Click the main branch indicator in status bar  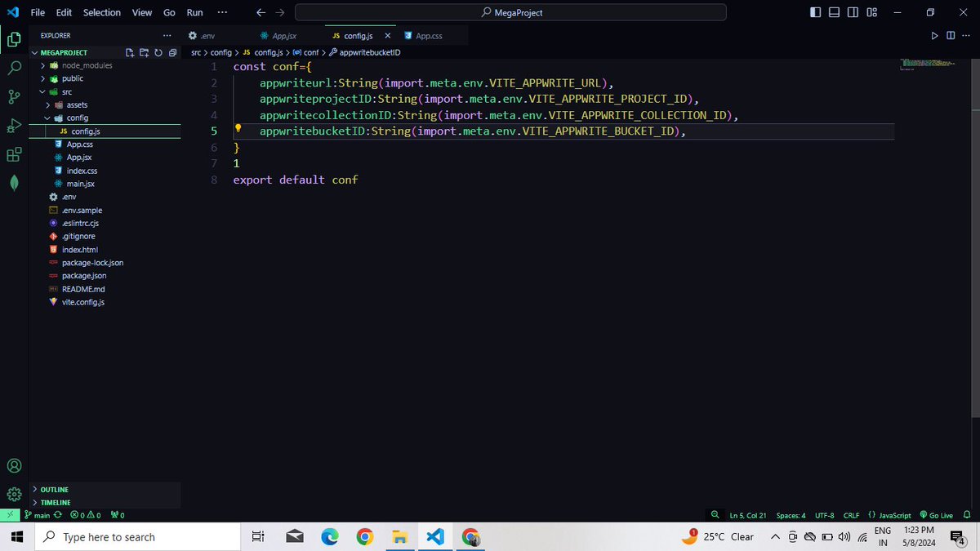[x=41, y=515]
